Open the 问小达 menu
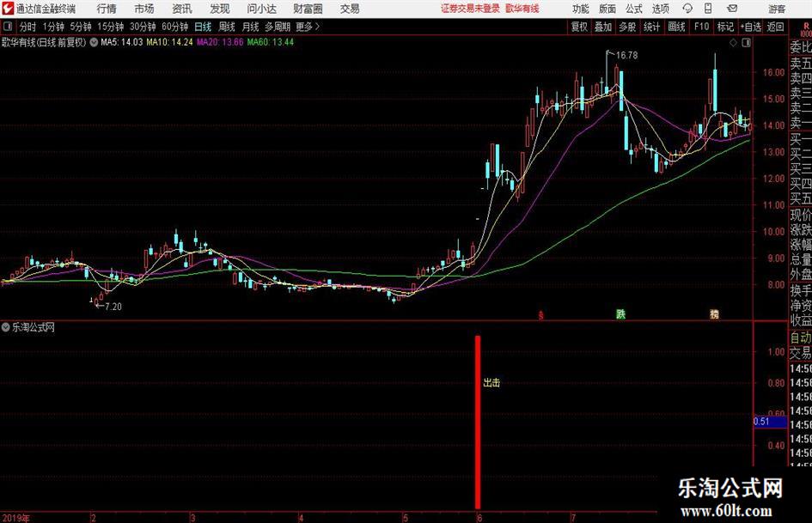The width and height of the screenshot is (812, 523). (261, 9)
